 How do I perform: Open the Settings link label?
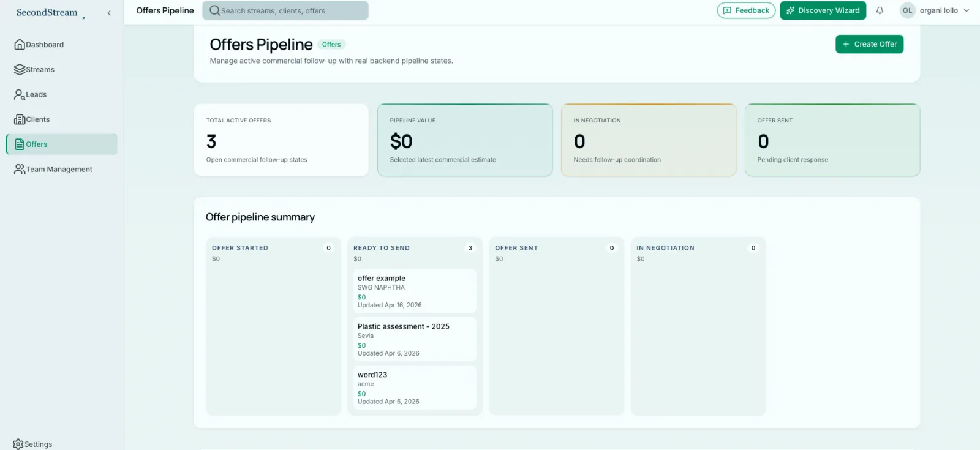click(x=38, y=444)
